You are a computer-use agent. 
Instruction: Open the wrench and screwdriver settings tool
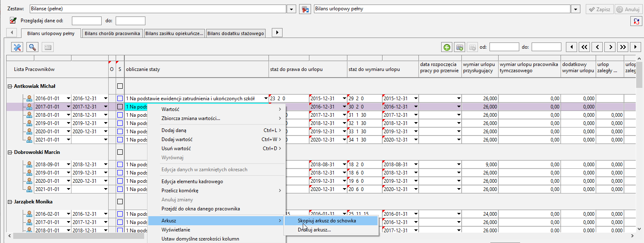[17, 47]
